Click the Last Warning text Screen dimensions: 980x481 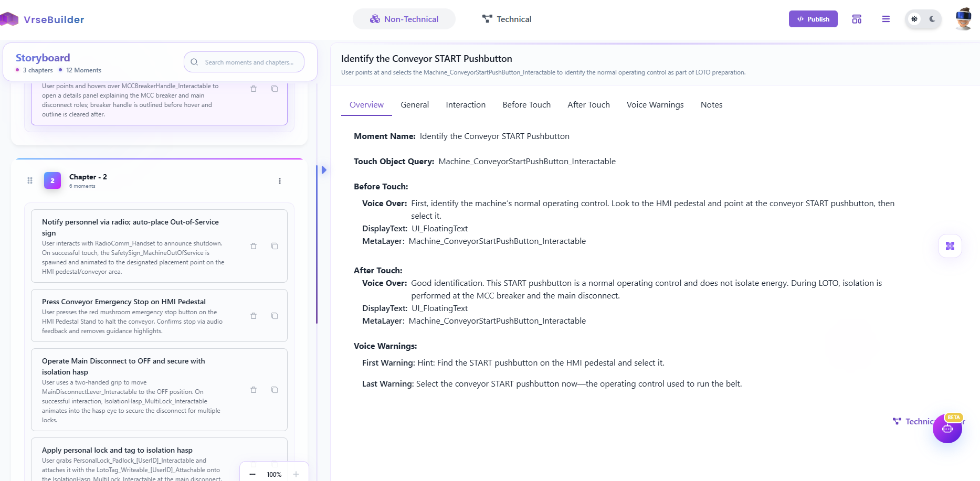[579, 384]
